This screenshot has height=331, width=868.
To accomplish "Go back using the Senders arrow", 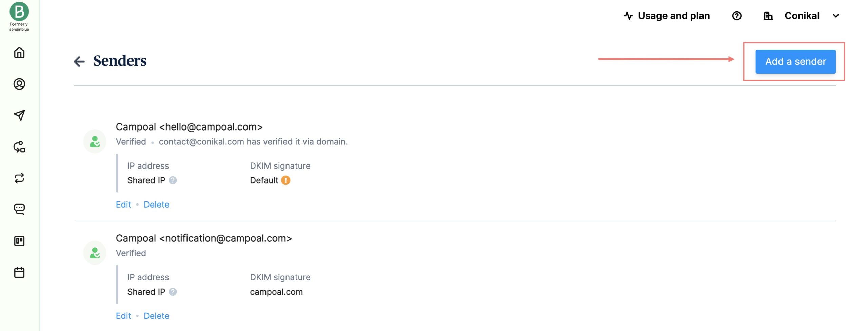I will [x=79, y=61].
